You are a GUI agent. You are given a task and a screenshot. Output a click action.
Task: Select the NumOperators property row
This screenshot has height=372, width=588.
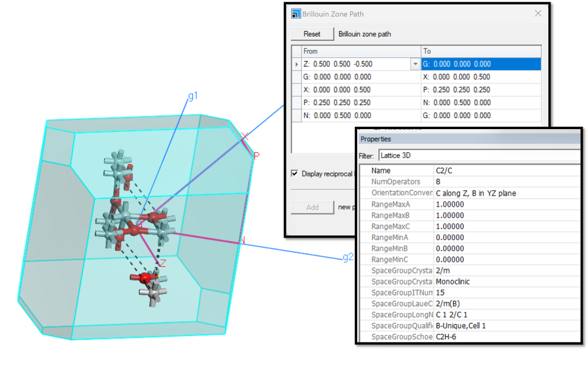(x=470, y=181)
